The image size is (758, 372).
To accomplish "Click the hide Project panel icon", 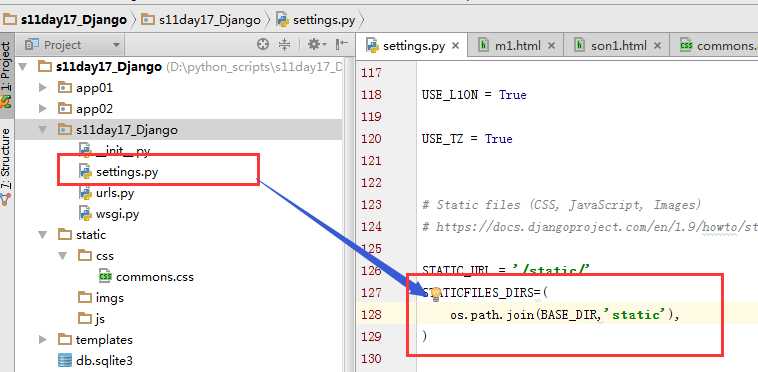I will click(x=342, y=45).
